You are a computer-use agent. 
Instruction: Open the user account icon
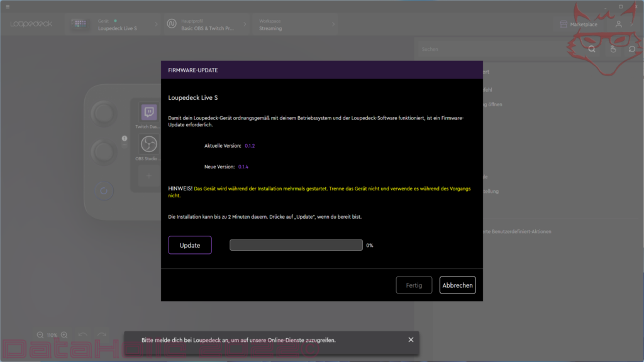pos(619,25)
